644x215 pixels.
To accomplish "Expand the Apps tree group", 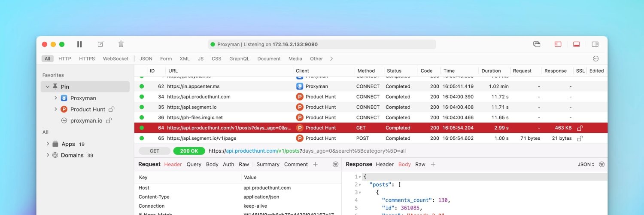I will coord(48,144).
